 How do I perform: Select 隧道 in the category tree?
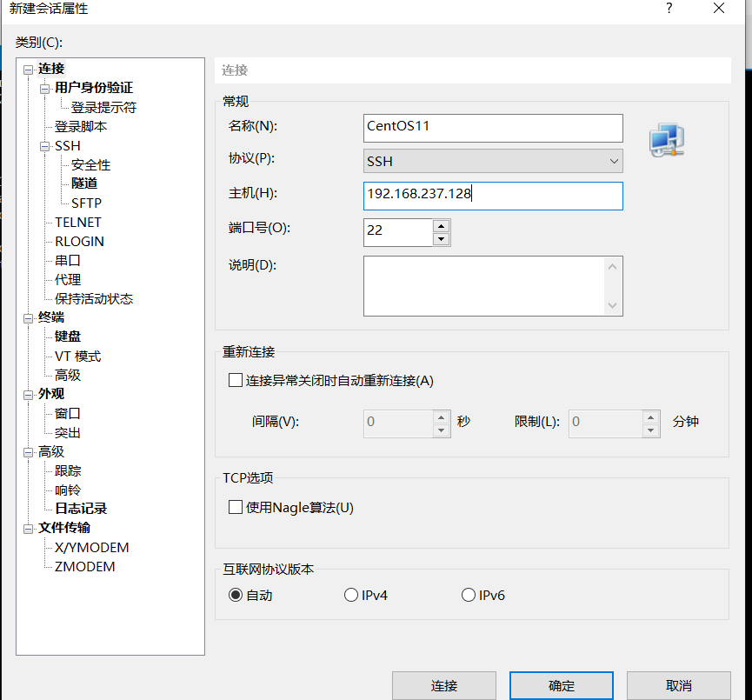(x=84, y=183)
